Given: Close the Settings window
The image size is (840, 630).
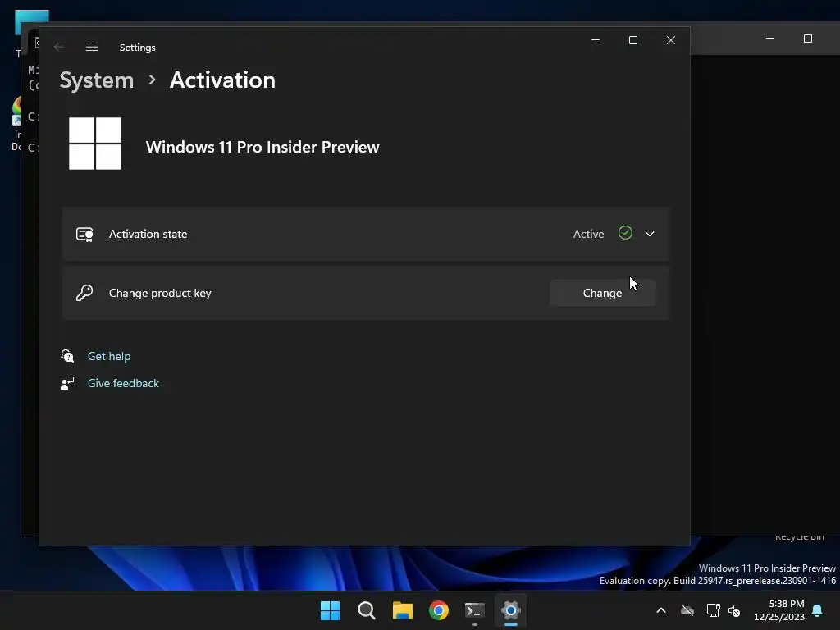Looking at the screenshot, I should (671, 41).
